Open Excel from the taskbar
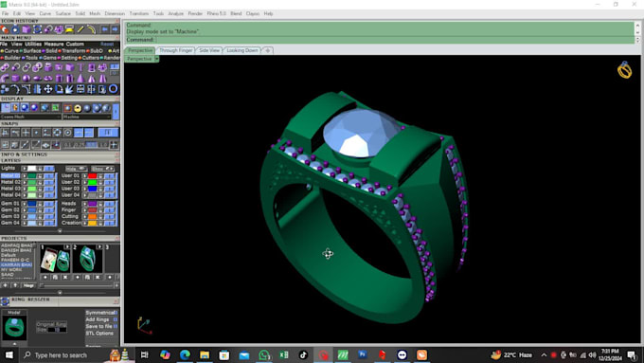 [284, 354]
